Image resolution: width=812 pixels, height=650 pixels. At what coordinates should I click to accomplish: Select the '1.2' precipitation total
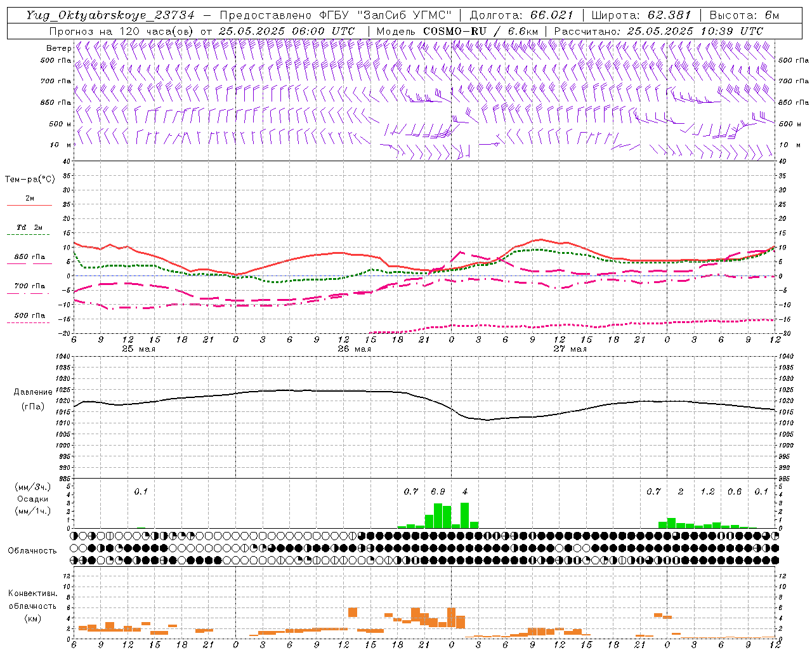click(707, 492)
